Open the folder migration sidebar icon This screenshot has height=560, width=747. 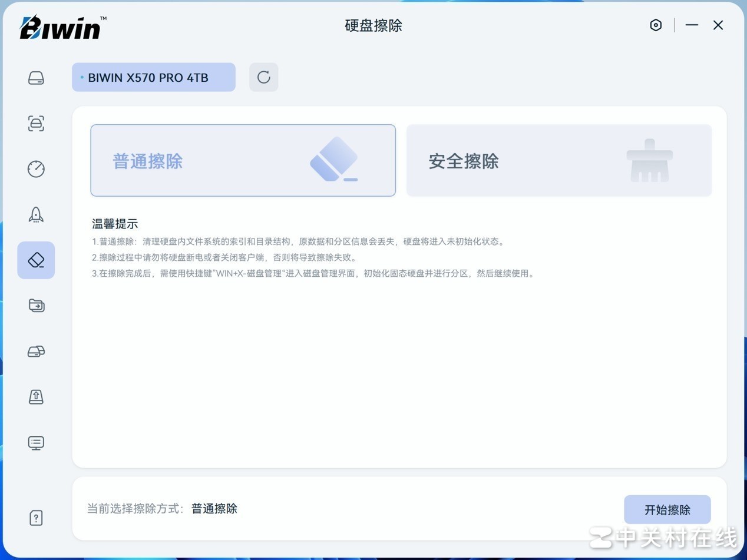point(36,306)
